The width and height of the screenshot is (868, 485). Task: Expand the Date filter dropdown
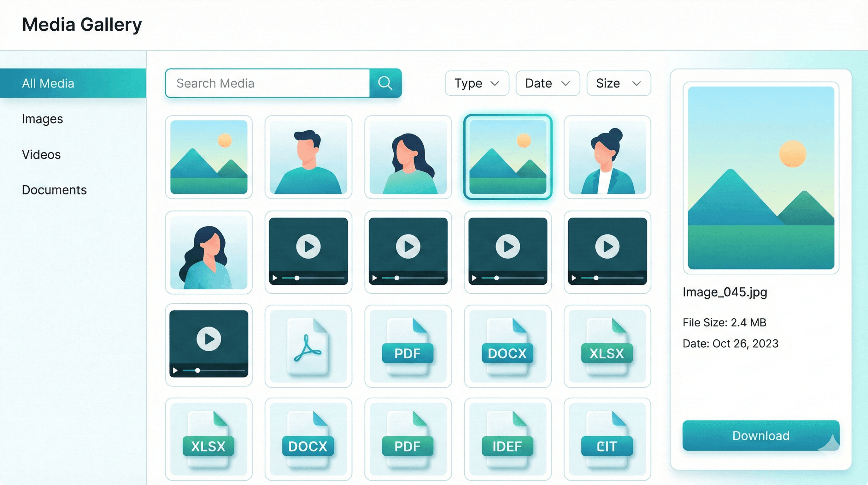click(x=547, y=83)
